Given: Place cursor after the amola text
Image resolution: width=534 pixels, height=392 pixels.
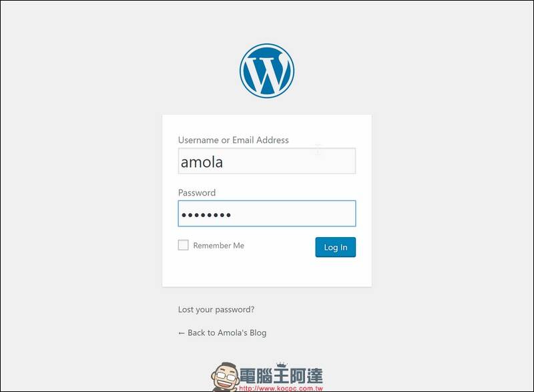Looking at the screenshot, I should pos(224,162).
